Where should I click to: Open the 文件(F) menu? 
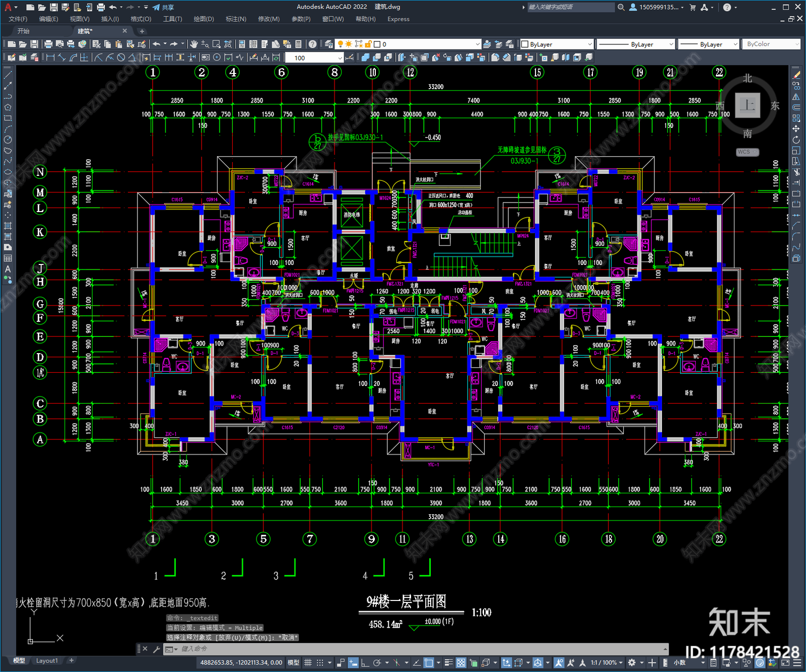click(18, 19)
